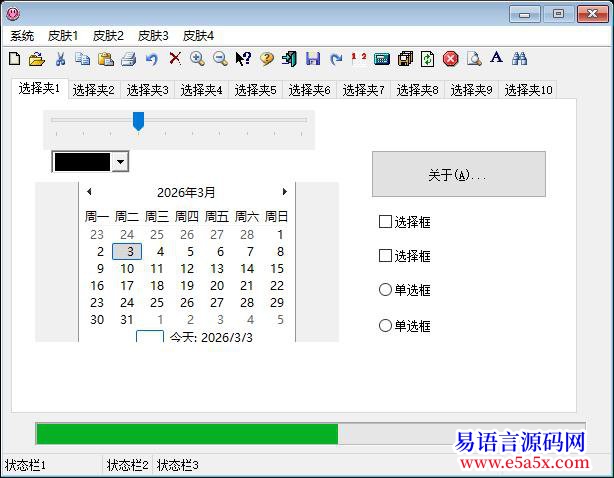Image resolution: width=614 pixels, height=478 pixels.
Task: Open the 皮肤1 menu
Action: [63, 35]
